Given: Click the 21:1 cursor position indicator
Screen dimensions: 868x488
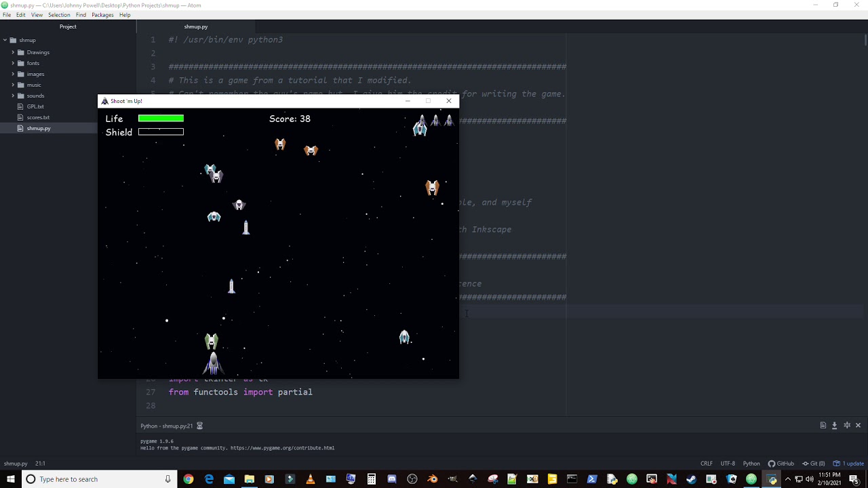Looking at the screenshot, I should [x=40, y=464].
